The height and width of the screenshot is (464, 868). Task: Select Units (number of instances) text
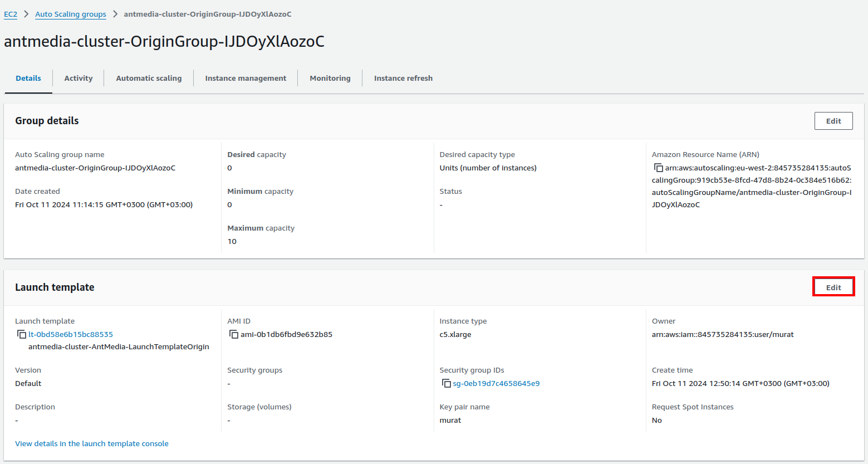[x=488, y=168]
